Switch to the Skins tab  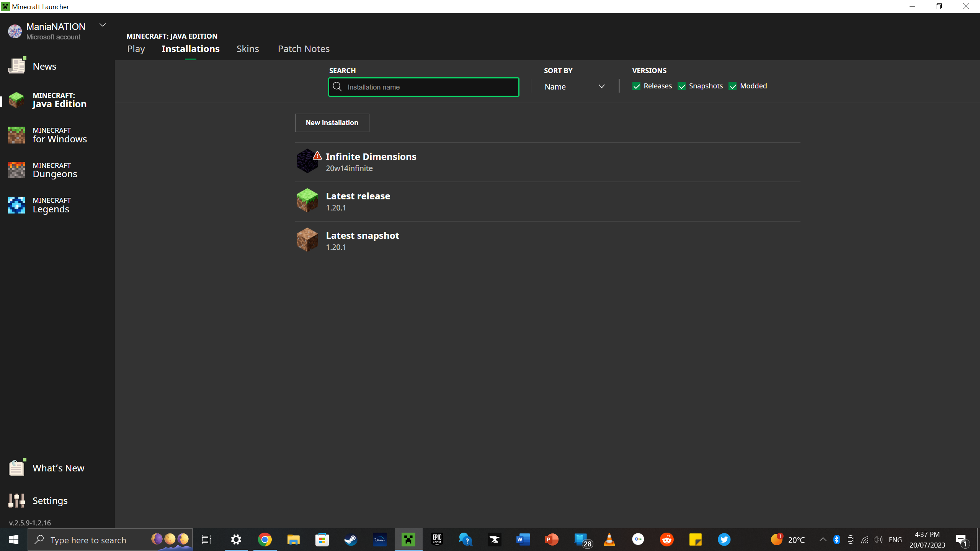(248, 49)
